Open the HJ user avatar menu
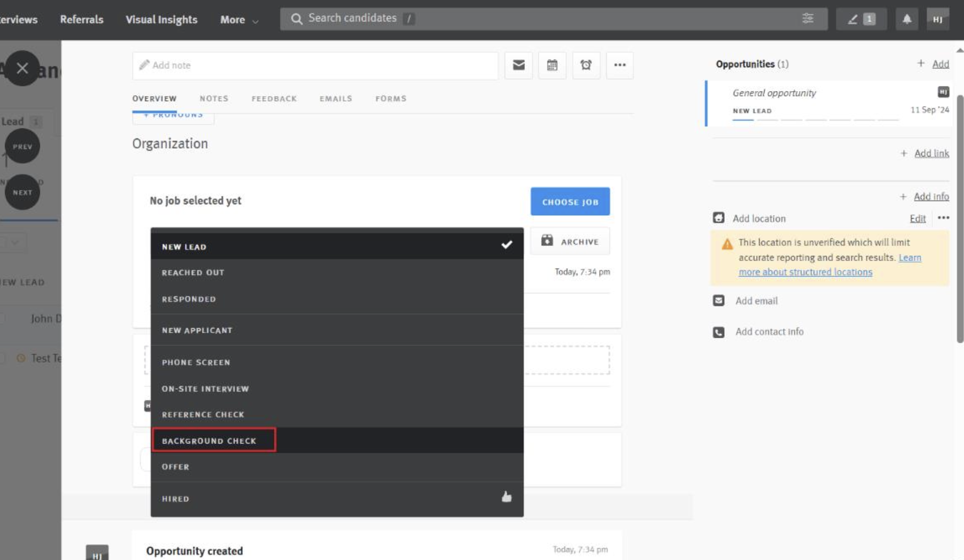 937,19
